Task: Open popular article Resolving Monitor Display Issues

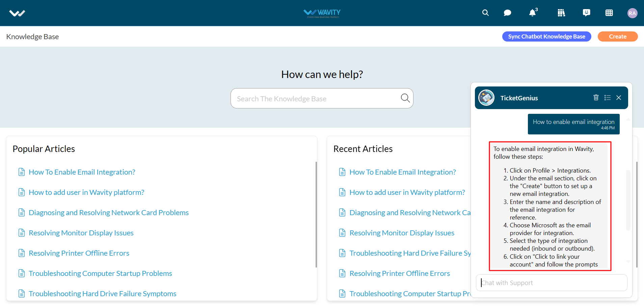Action: pos(81,233)
